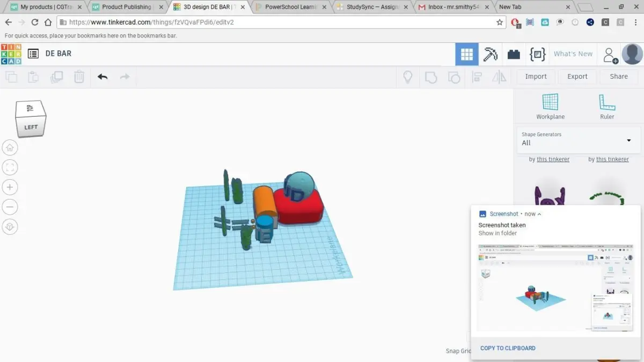
Task: Switch to My products CGTrader tab
Action: coord(46,7)
